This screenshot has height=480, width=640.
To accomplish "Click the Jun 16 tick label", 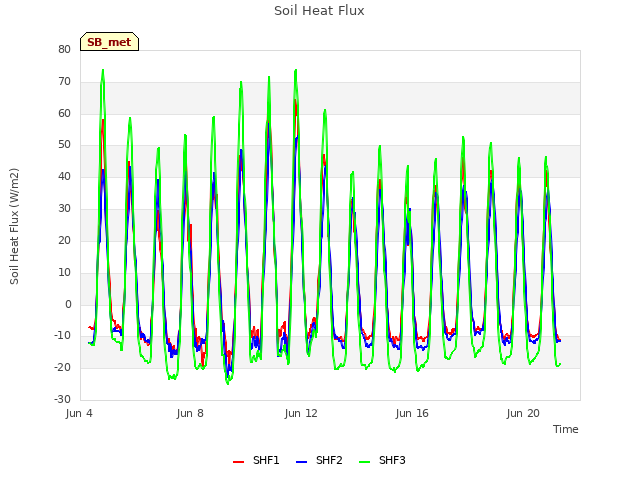I will coord(412,413).
